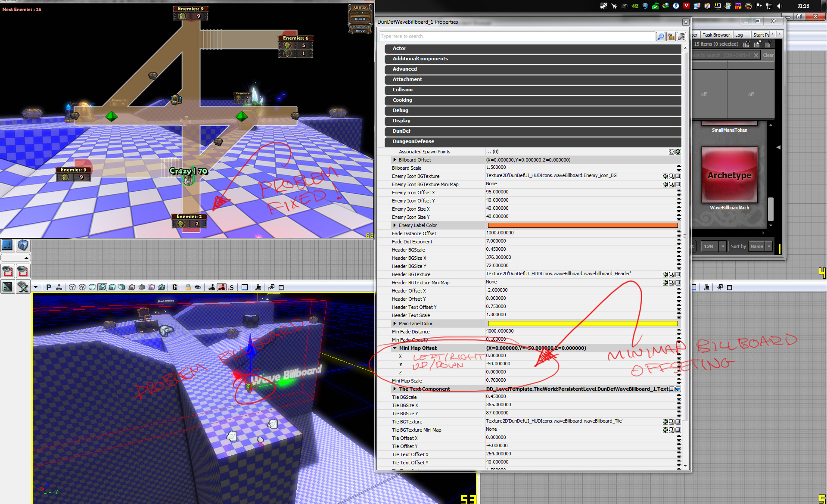827x504 pixels.
Task: Click the new collection icon in content browser
Action: pos(746,44)
